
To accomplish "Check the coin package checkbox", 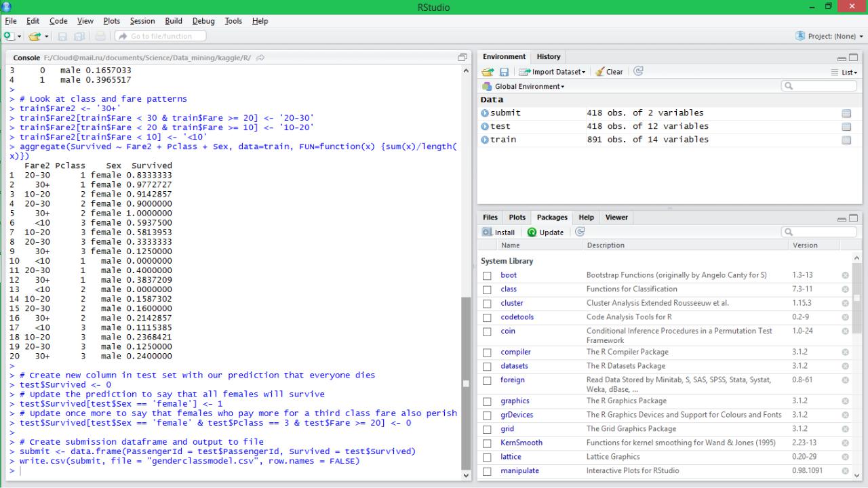I will pos(487,332).
